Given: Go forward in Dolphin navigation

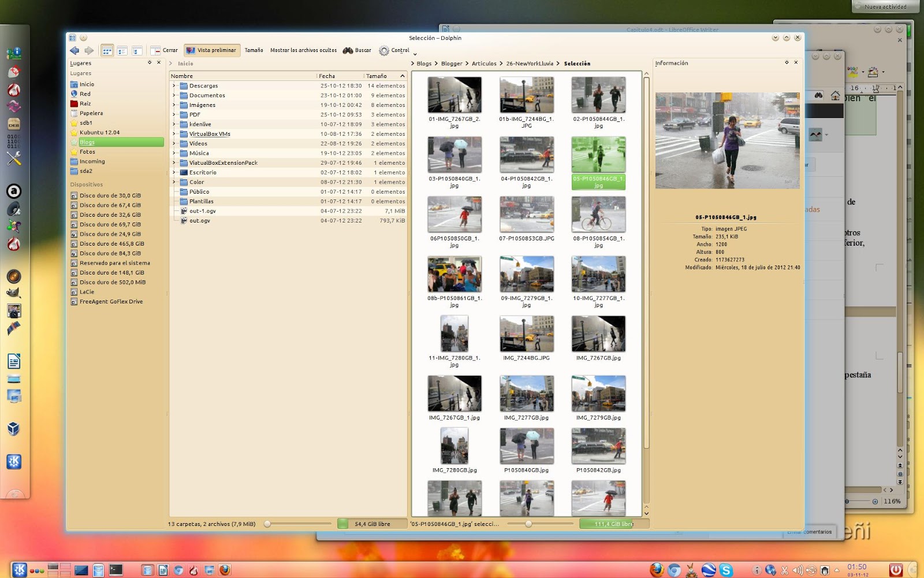Looking at the screenshot, I should point(89,51).
